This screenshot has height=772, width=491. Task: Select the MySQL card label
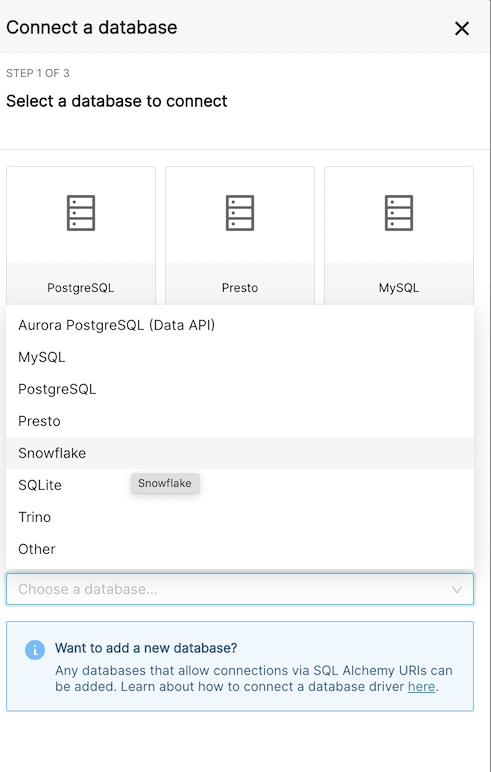(x=399, y=288)
